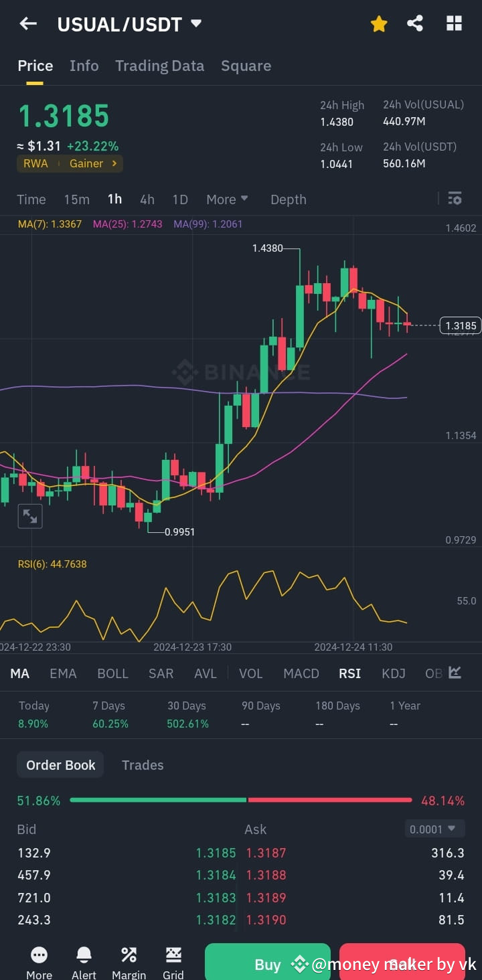Select the 1D chart interval
482x980 pixels.
(x=180, y=199)
